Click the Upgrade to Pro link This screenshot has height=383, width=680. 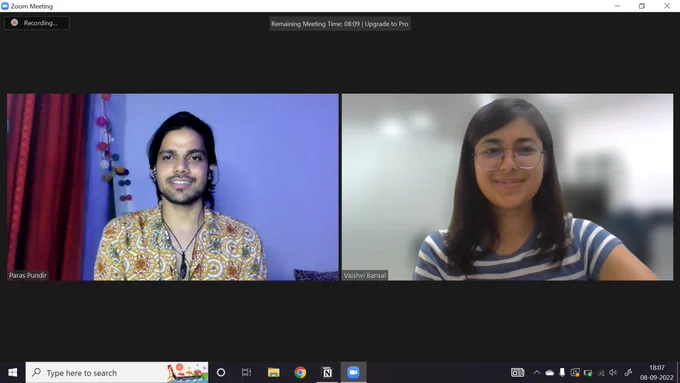point(386,24)
